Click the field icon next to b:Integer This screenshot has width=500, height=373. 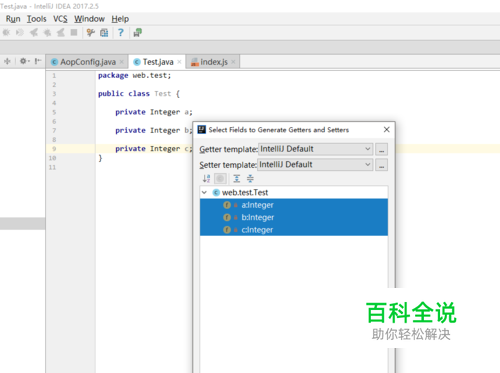tap(227, 217)
